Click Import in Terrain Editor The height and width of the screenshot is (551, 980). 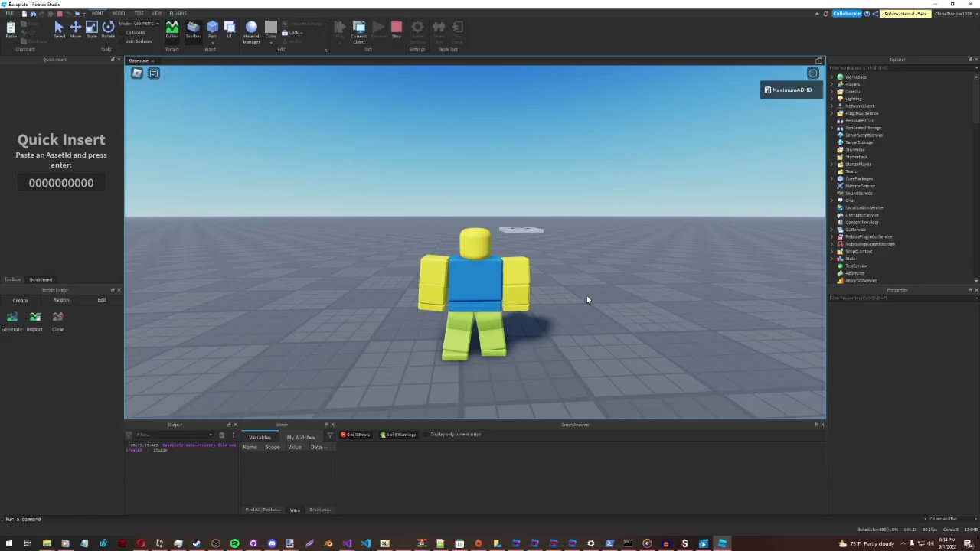tap(34, 321)
